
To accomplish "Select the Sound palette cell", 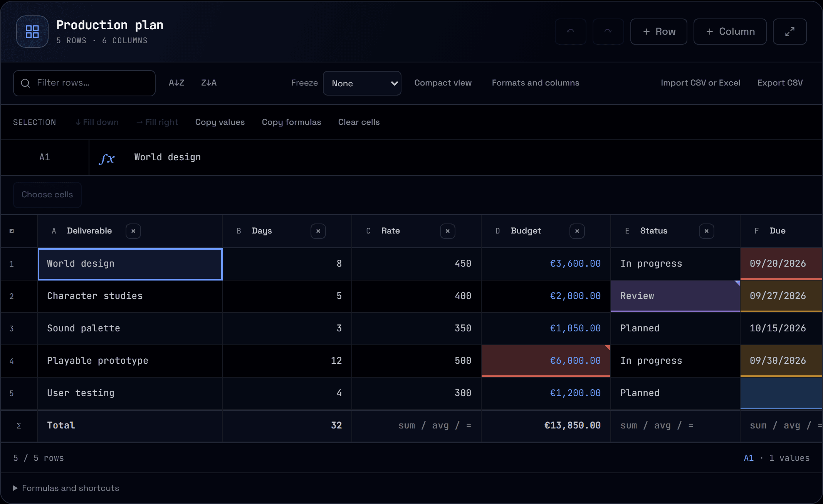I will point(130,329).
